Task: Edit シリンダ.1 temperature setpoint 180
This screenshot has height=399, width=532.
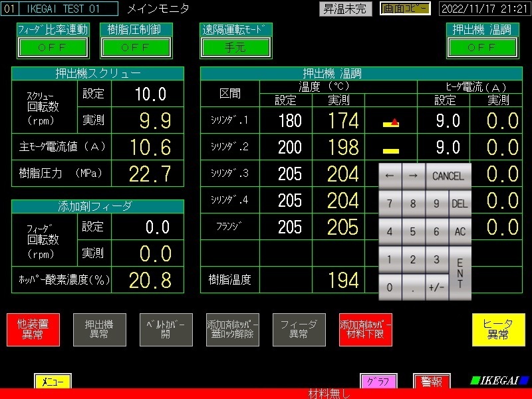Action: coord(289,120)
